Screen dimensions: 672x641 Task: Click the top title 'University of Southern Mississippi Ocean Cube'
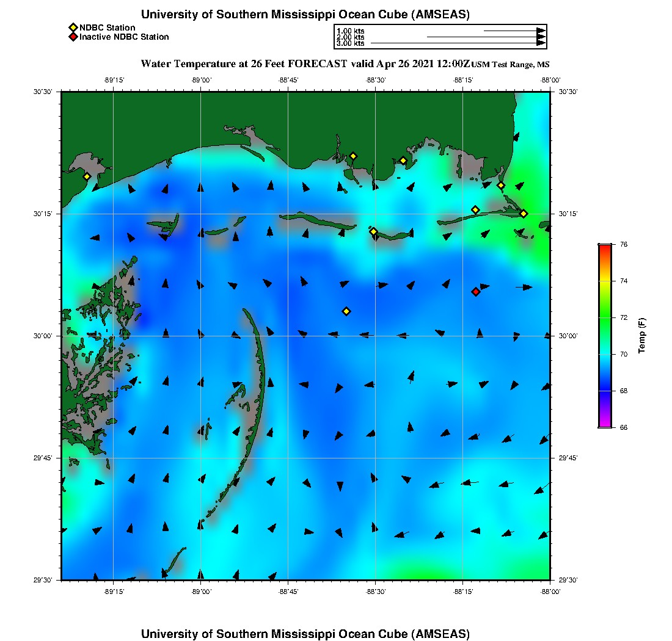pyautogui.click(x=305, y=14)
